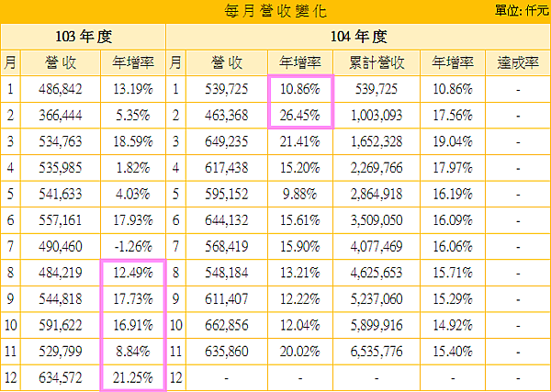
Task: Select the 15.90% value
Action: [299, 247]
